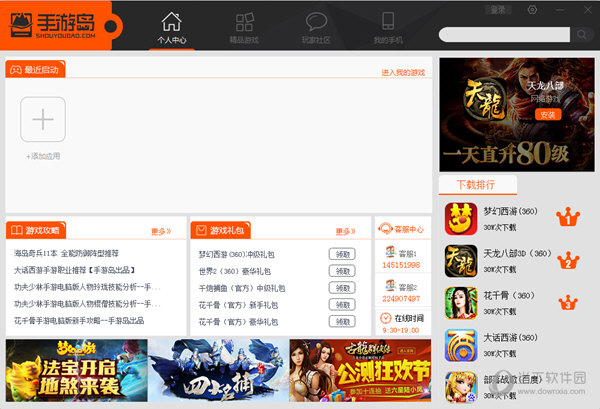Click the orange 安装 button on the 天龙八部 ad
Screen dimensions: 600x409
(x=547, y=115)
